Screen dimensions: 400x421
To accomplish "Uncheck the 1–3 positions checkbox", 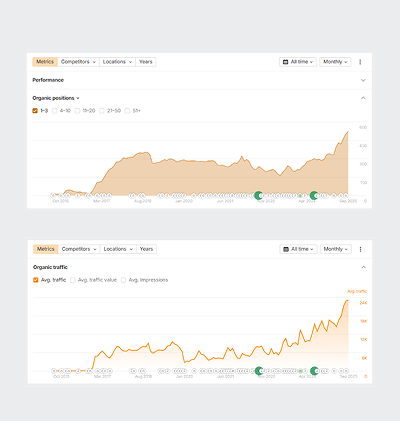I will (x=35, y=111).
